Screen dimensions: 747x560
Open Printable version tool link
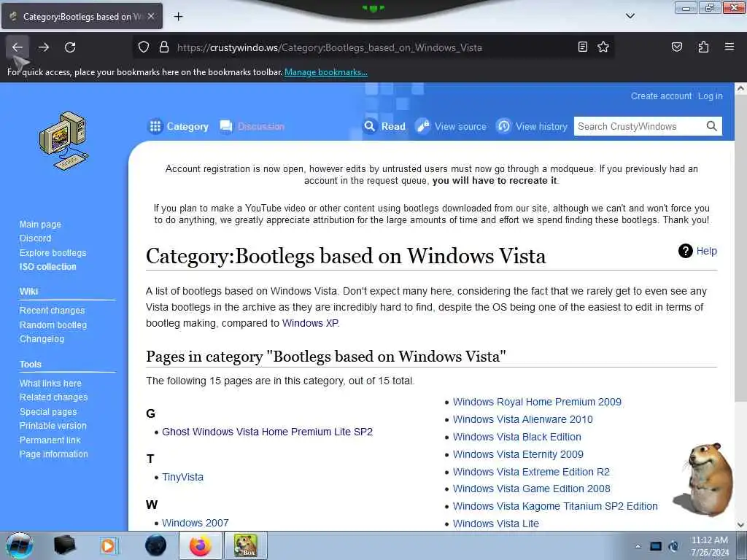53,426
